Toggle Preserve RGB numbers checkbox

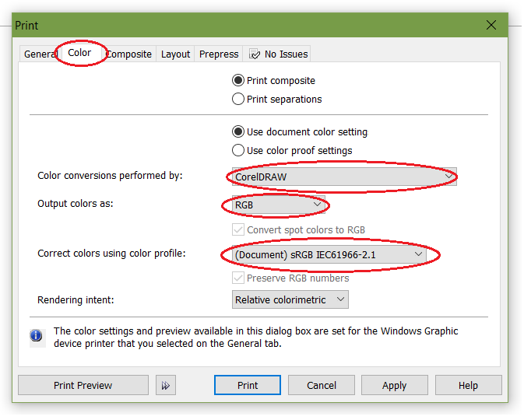click(238, 278)
